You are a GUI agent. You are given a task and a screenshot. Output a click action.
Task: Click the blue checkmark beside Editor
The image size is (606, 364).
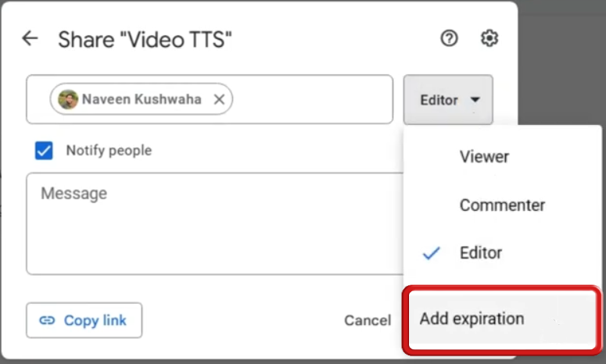tap(431, 253)
